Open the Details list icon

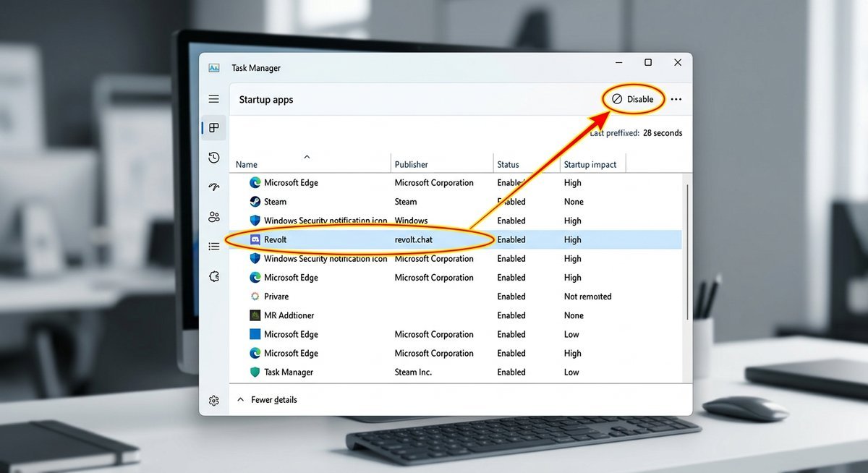pyautogui.click(x=213, y=246)
